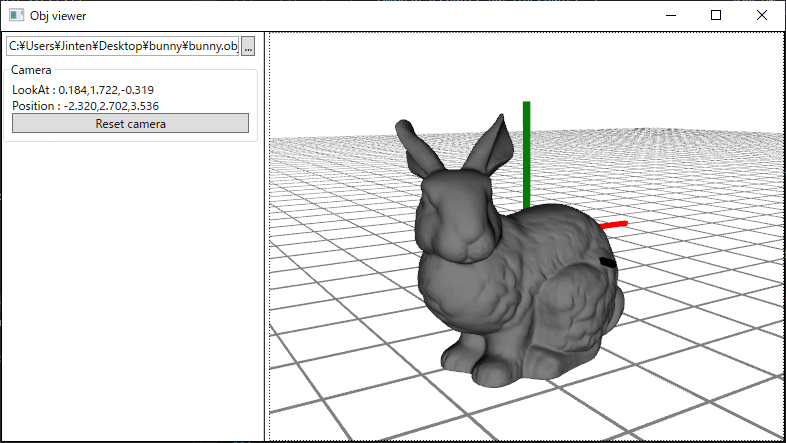Minimize the Obj viewer window

tap(671, 15)
